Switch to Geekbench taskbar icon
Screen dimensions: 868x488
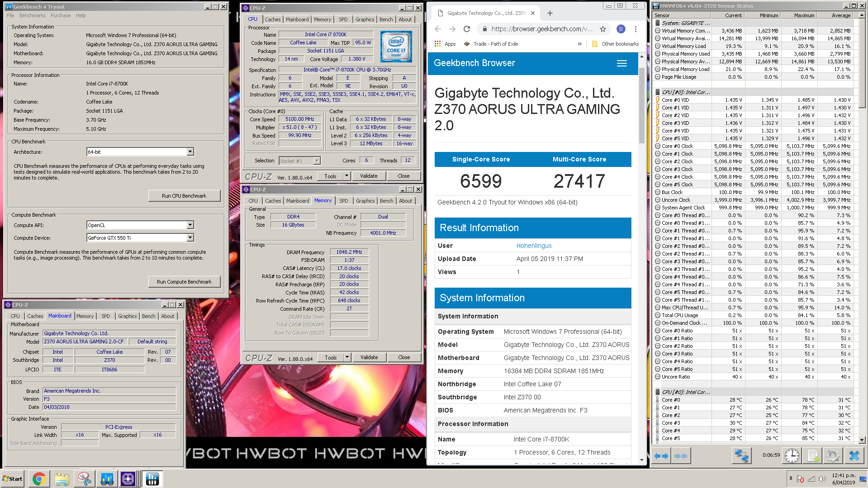pyautogui.click(x=107, y=479)
